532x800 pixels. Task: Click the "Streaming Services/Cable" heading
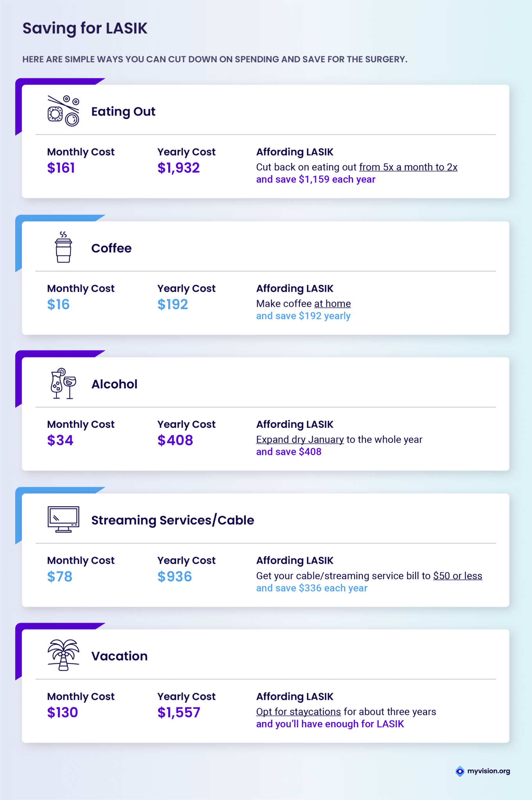(173, 520)
